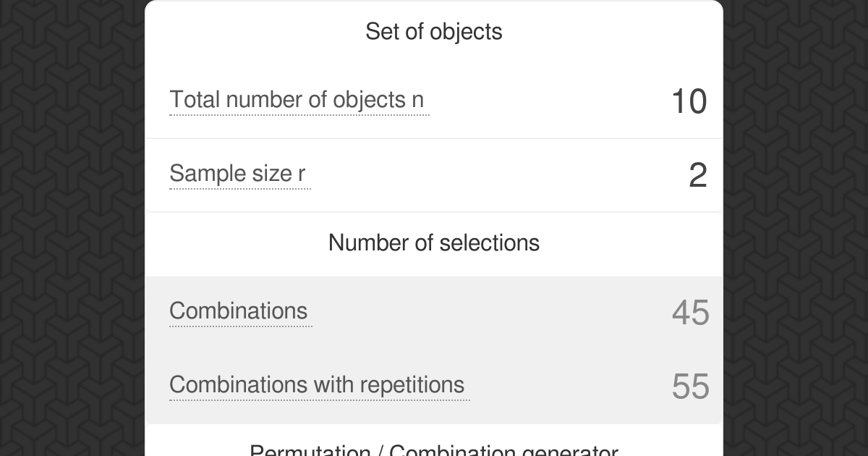
Task: Click the word 'objects' in the top heading
Action: click(x=466, y=32)
